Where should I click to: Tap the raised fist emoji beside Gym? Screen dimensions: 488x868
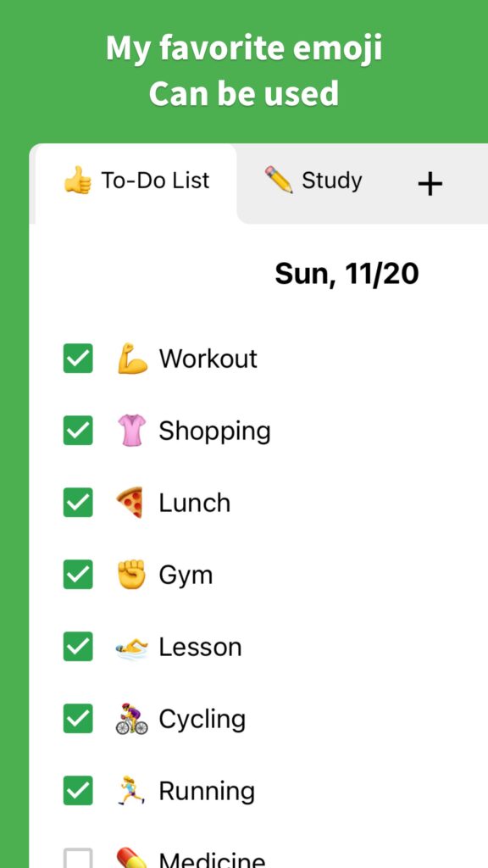coord(131,575)
